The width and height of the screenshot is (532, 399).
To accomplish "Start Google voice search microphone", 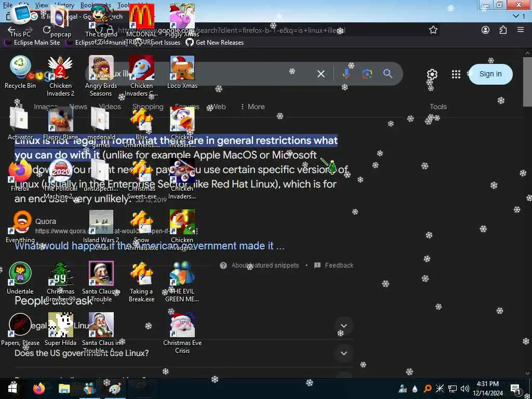I will [x=346, y=74].
